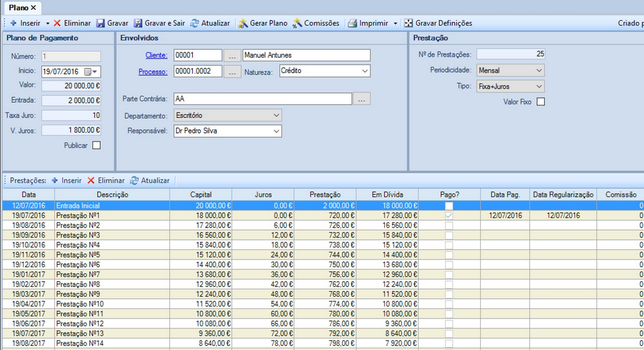
Task: Click the 12/07/2016 Data Regularização cell
Action: point(563,215)
